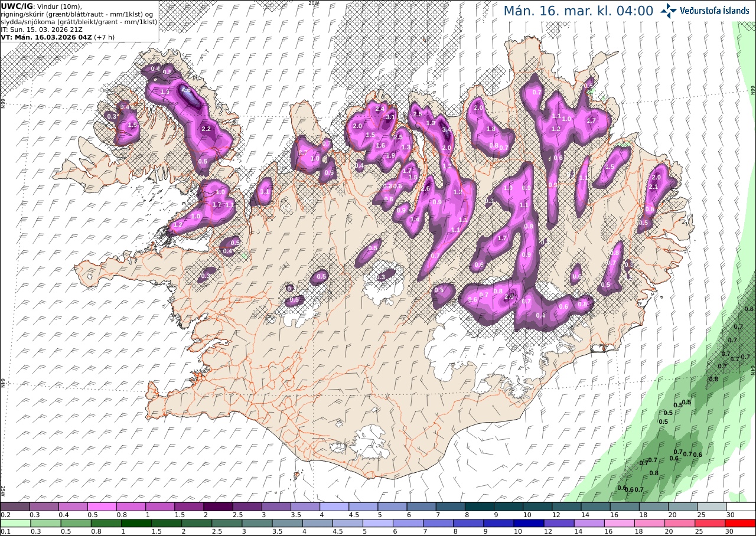This screenshot has height=536, width=756.
Task: Click the 0.1 label on the rain legend
Action: [5, 531]
